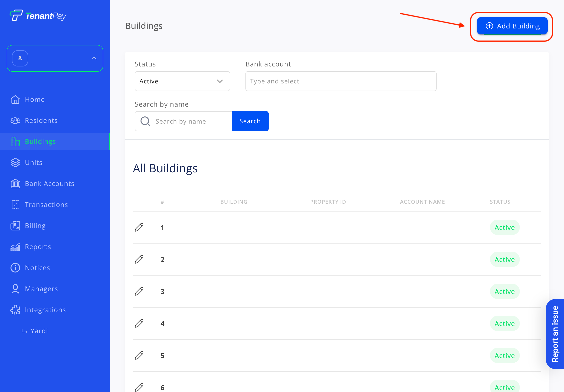Click the Integrations puzzle icon
This screenshot has width=564, height=392.
coord(15,310)
